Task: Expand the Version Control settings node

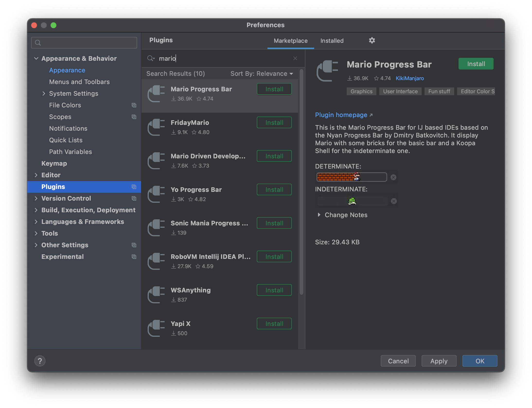Action: [36, 198]
